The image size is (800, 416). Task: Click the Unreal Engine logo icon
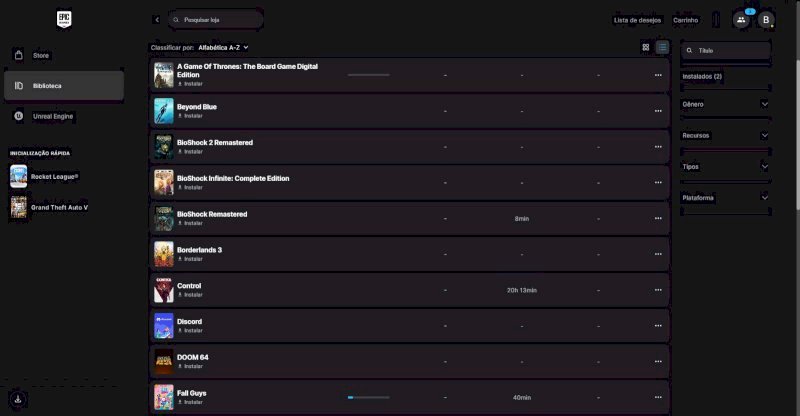tap(20, 116)
